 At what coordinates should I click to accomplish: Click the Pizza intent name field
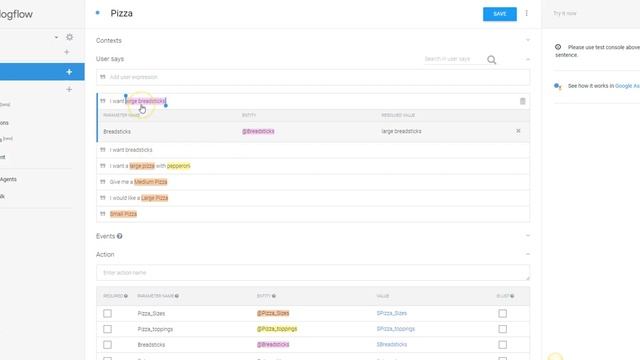click(121, 13)
